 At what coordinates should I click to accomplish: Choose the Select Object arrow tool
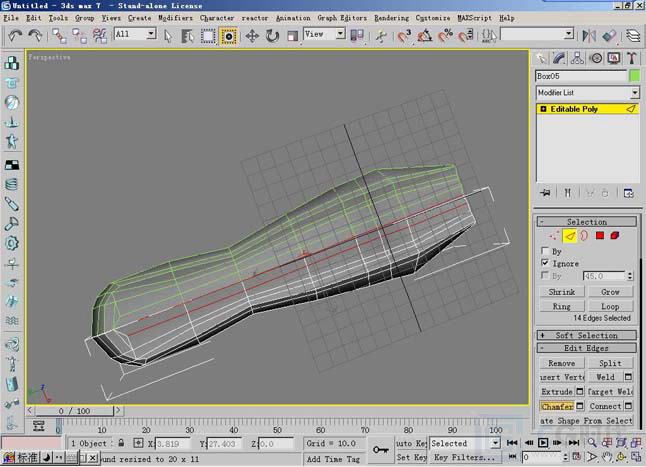(168, 36)
